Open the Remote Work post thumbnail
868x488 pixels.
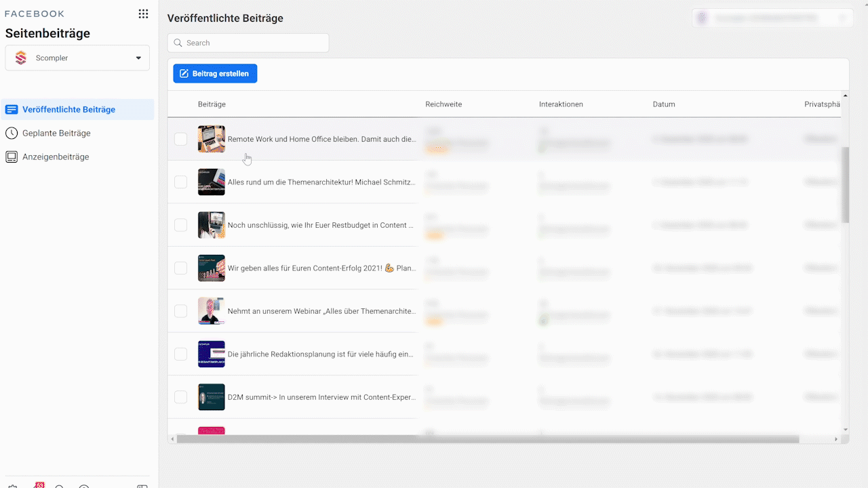(211, 139)
